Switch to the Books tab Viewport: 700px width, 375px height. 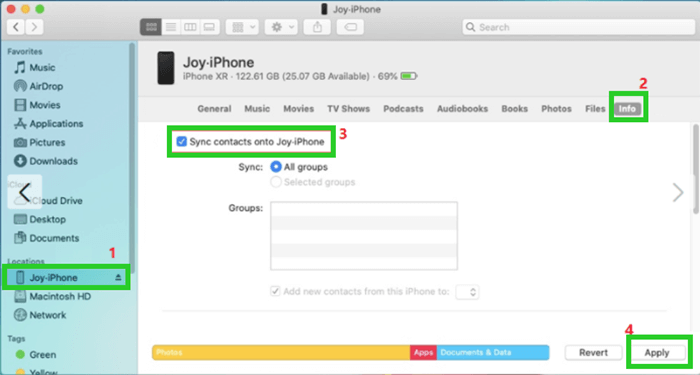pos(515,109)
